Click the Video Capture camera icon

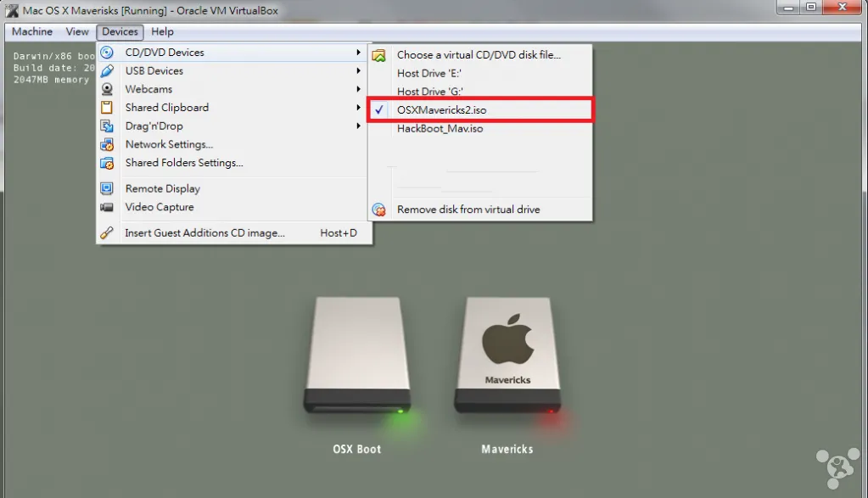pos(107,207)
